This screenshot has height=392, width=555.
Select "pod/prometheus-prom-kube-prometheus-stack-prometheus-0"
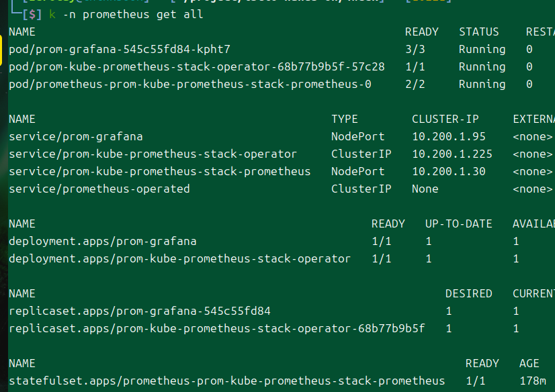(x=190, y=84)
